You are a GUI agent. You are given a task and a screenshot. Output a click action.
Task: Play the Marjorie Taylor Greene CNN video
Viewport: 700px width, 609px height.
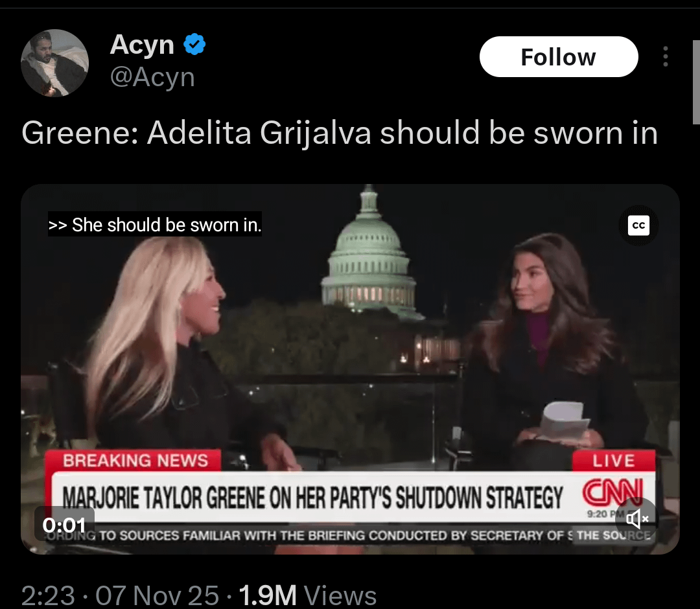[x=350, y=369]
